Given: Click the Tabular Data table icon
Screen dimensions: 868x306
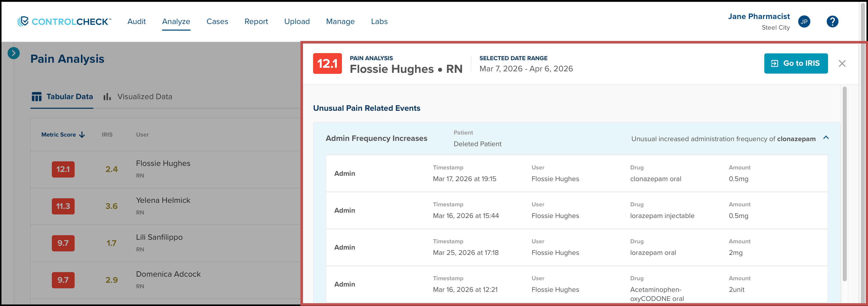Looking at the screenshot, I should pos(36,97).
